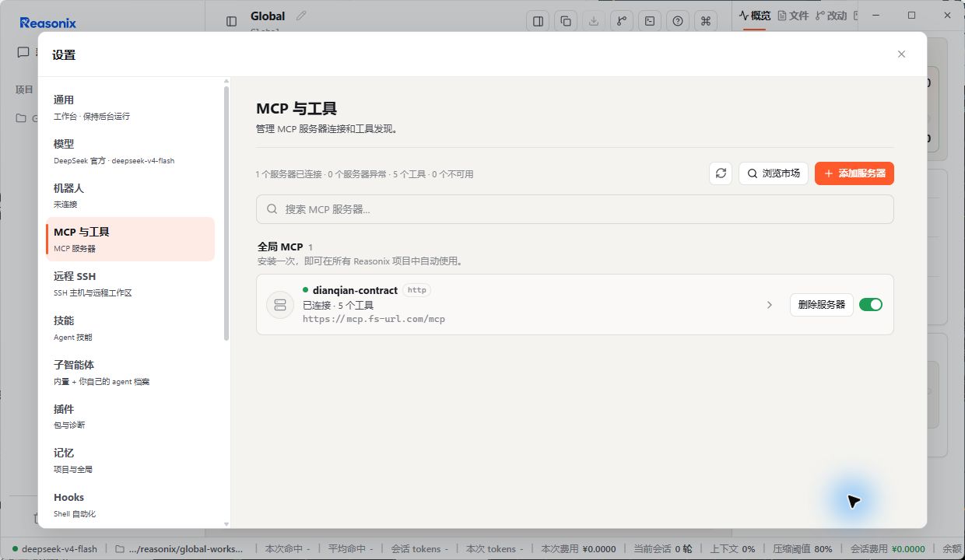Click 会话 tokens in the status bar

pos(419,548)
